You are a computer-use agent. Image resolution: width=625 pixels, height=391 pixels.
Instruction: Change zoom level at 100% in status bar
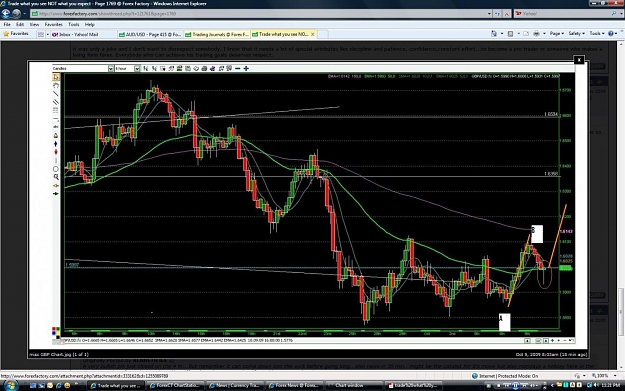(602, 376)
